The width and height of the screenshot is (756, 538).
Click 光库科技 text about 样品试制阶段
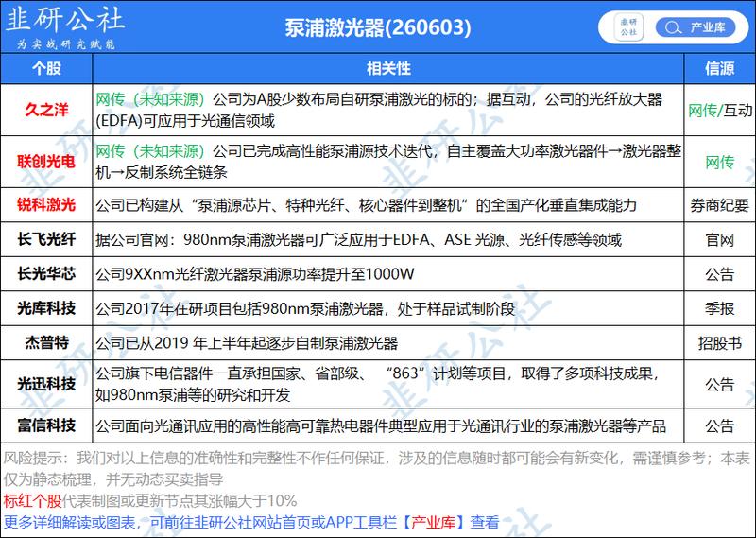point(304,308)
